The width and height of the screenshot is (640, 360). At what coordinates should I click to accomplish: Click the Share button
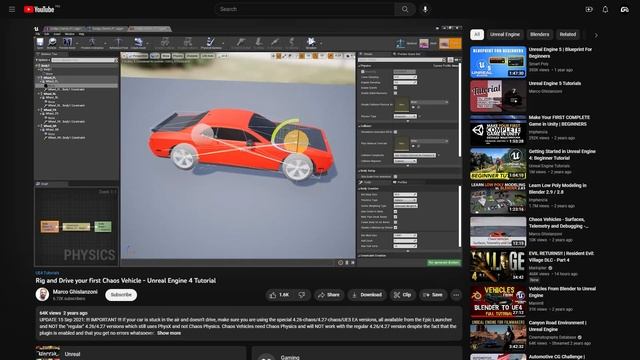coord(329,295)
